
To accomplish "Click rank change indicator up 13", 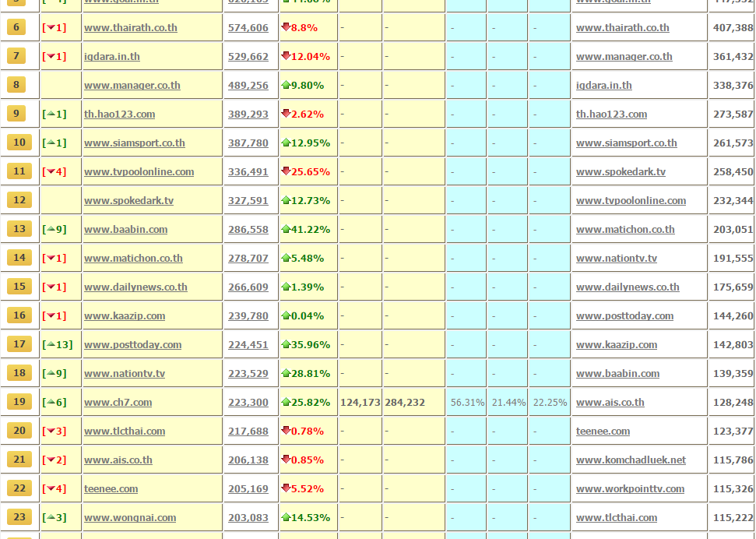I will [x=58, y=344].
